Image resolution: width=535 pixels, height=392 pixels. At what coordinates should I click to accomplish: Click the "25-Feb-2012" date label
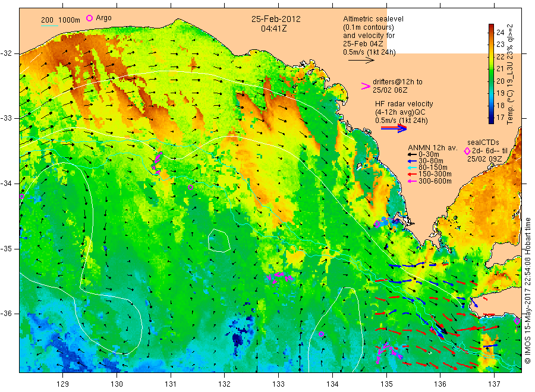pos(276,19)
